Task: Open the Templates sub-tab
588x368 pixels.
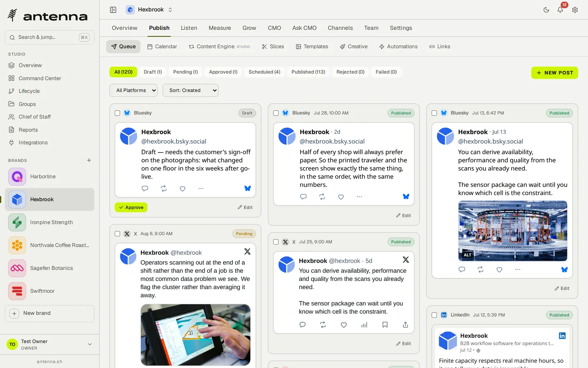Action: (312, 47)
